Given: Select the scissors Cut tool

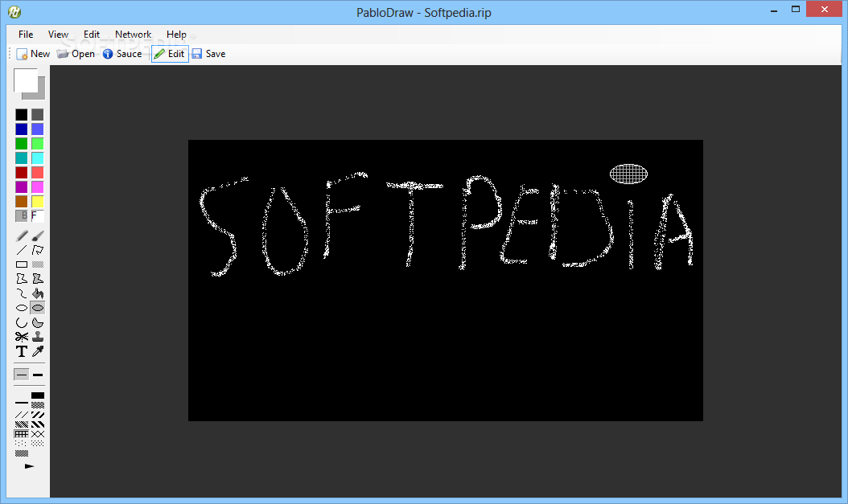Looking at the screenshot, I should click(x=22, y=337).
